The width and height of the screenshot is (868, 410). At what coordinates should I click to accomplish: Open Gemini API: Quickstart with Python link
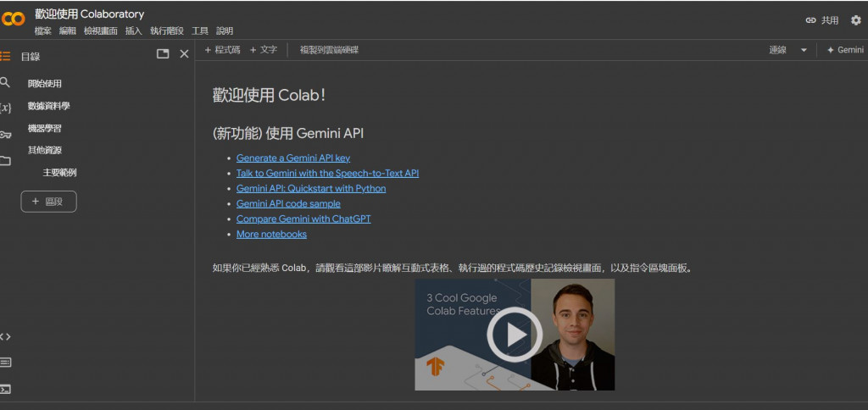311,188
